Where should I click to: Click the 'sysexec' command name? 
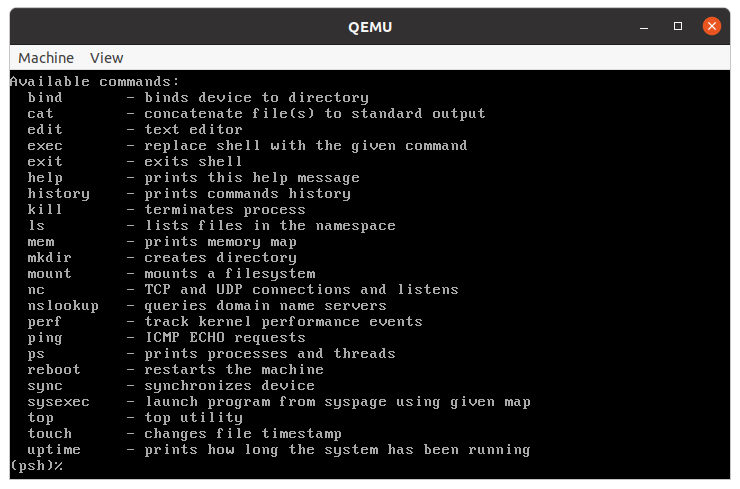(x=58, y=402)
